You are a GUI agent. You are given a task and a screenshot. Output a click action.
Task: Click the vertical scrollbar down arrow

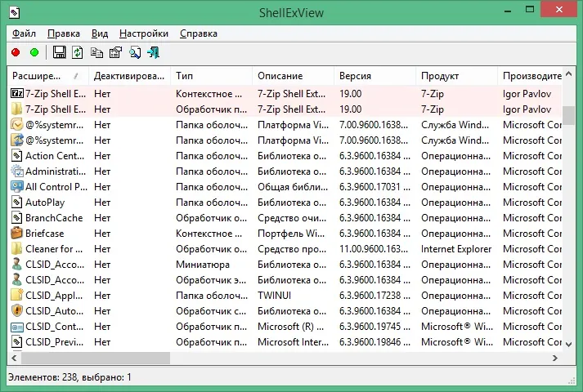point(568,345)
